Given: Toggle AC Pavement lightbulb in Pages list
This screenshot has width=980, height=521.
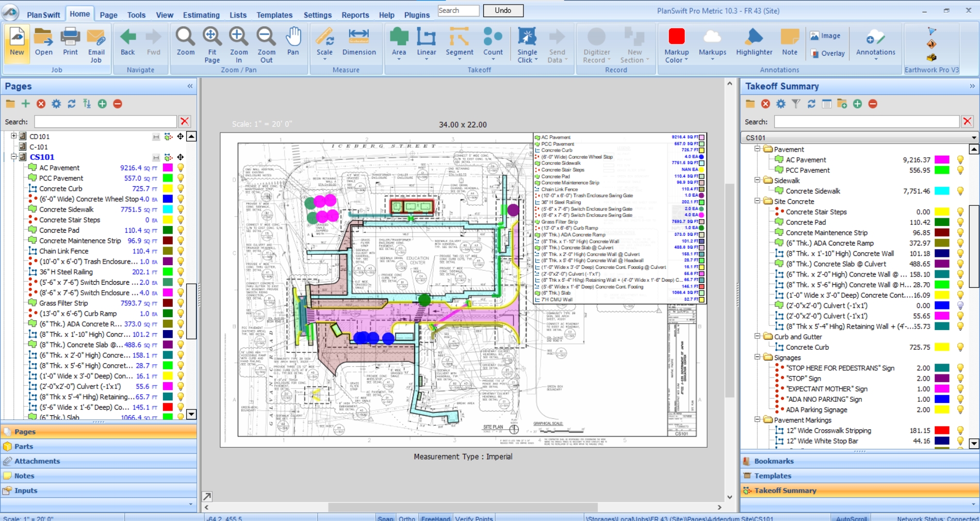Looking at the screenshot, I should [x=181, y=168].
